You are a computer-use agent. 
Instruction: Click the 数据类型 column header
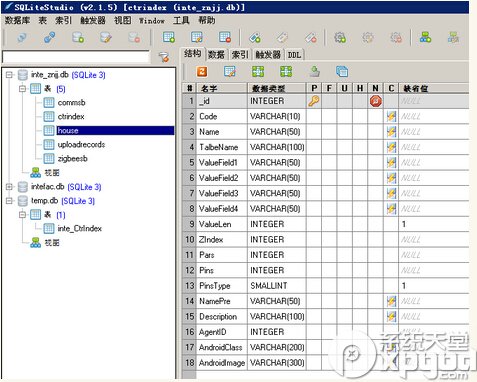[x=276, y=88]
